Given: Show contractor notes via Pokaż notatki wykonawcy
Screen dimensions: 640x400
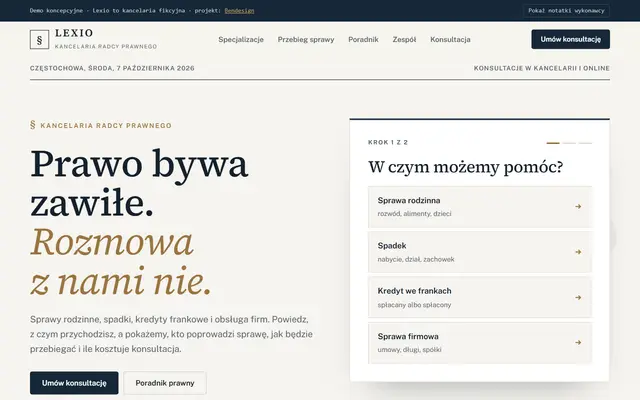Looking at the screenshot, I should 566,11.
